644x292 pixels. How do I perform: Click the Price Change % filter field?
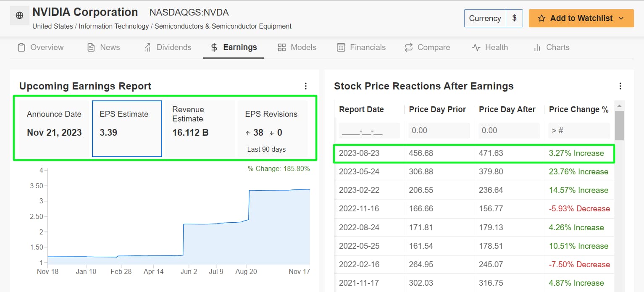[579, 131]
